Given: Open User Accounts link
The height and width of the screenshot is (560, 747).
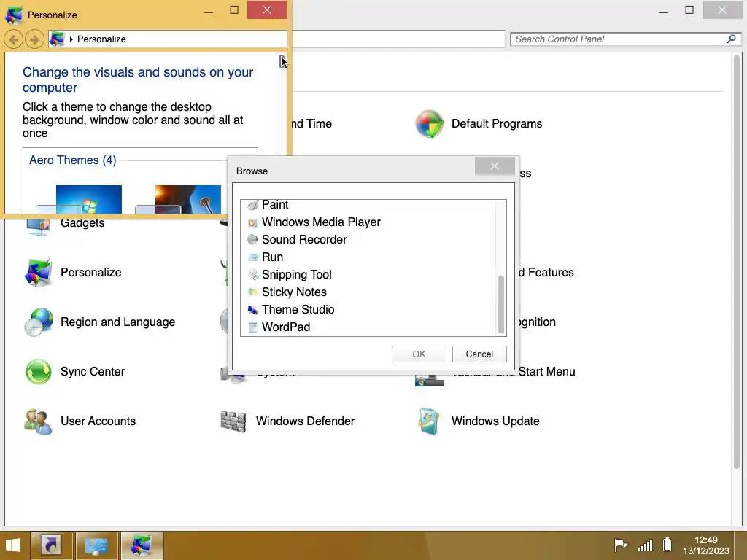Looking at the screenshot, I should 98,421.
